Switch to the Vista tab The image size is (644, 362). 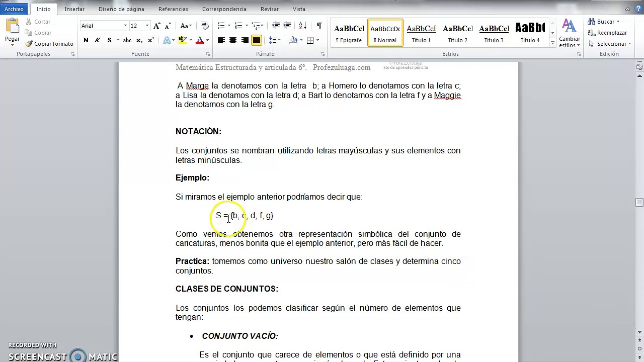(x=299, y=9)
